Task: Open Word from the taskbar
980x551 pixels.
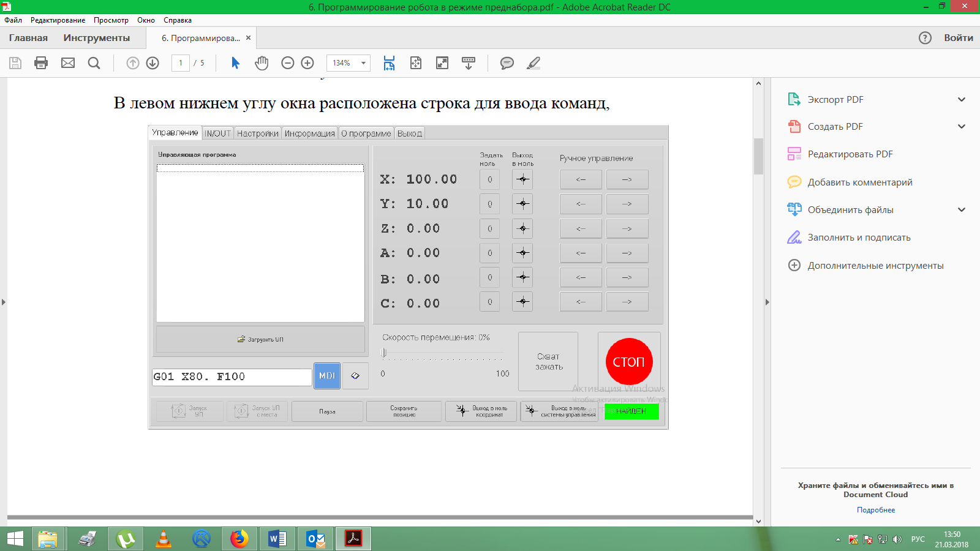Action: [277, 539]
